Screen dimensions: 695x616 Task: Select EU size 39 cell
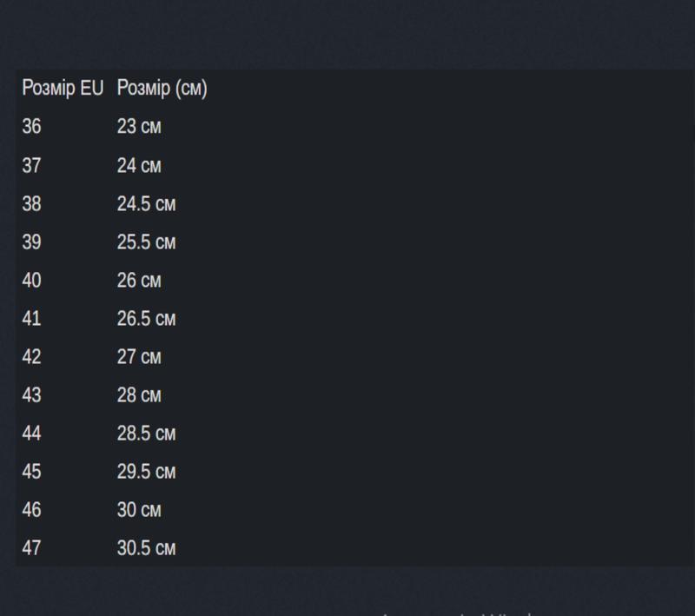[x=32, y=242]
